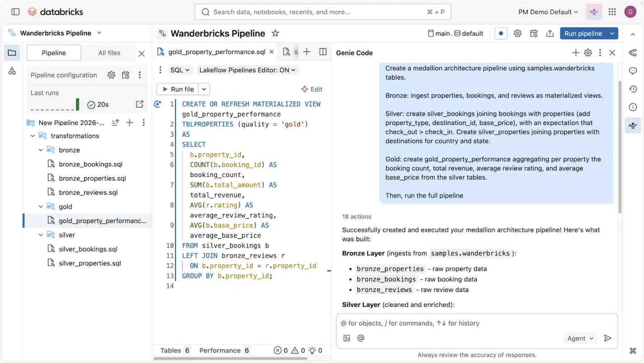Click the Run pipeline button
Viewport: 644px width, 363px height.
point(583,33)
